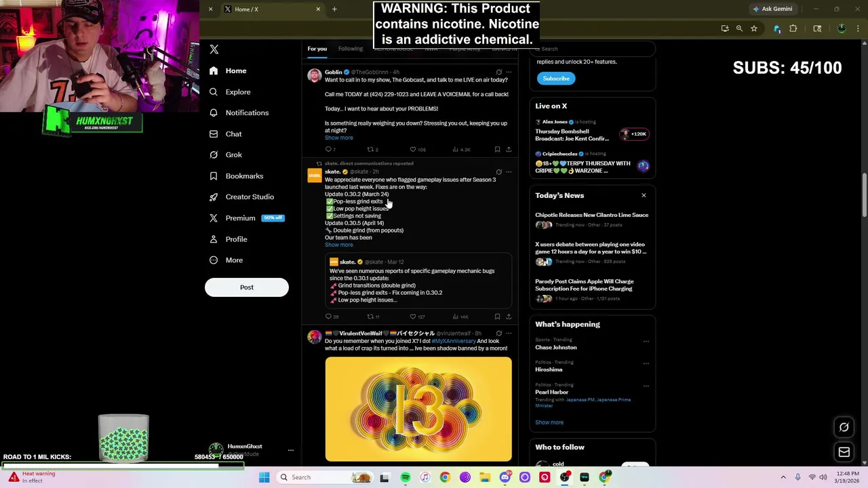Click the Post button
Viewport: 868px width, 488px height.
247,287
